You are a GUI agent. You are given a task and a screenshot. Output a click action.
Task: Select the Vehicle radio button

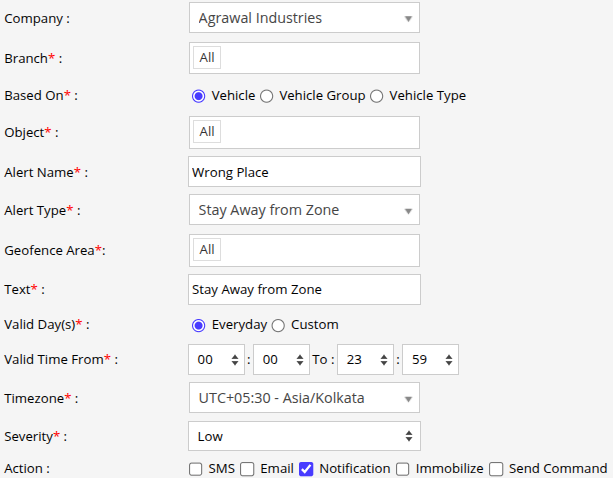click(198, 96)
